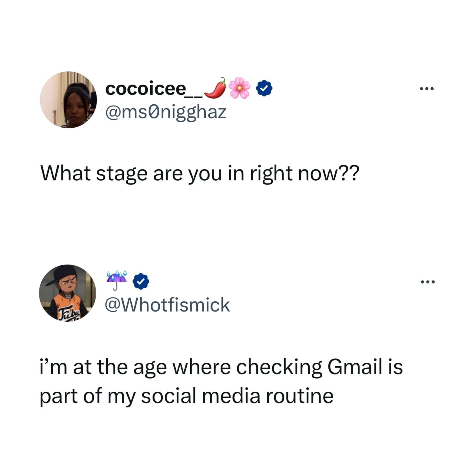Click the word "stage" in the first tweet

tap(122, 174)
